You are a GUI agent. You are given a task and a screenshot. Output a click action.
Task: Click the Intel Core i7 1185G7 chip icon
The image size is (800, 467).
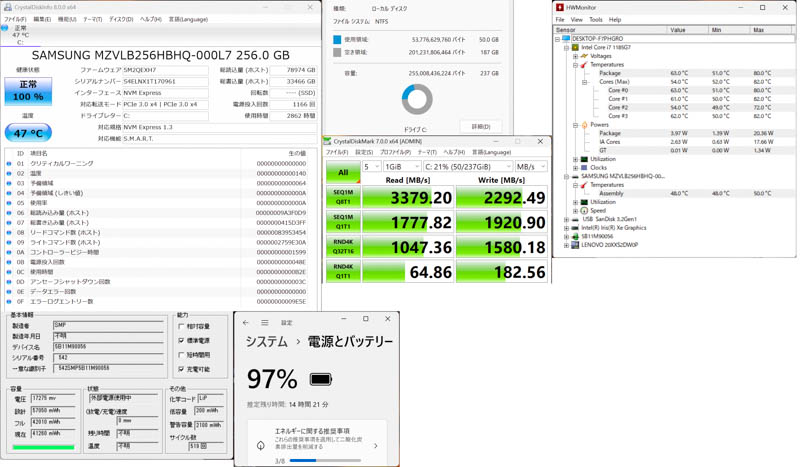tap(575, 48)
